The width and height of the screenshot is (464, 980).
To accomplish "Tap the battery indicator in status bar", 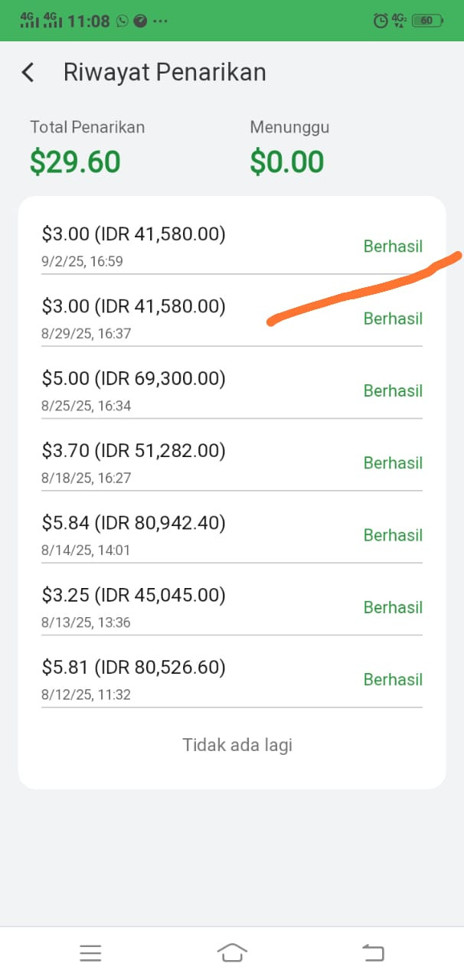I will 427,21.
